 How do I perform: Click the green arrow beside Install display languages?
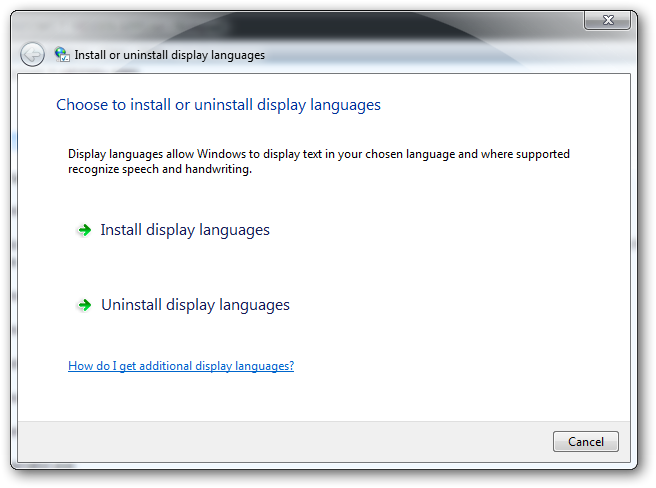click(x=85, y=230)
